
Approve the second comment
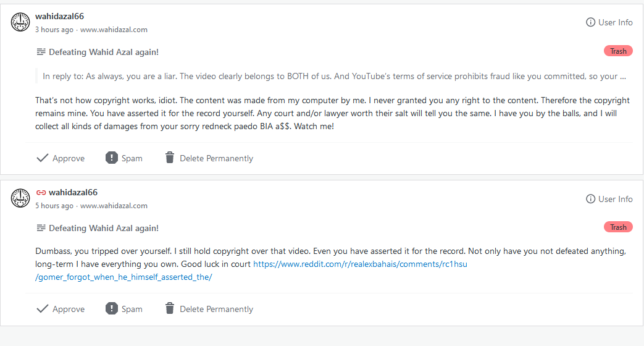pos(61,309)
